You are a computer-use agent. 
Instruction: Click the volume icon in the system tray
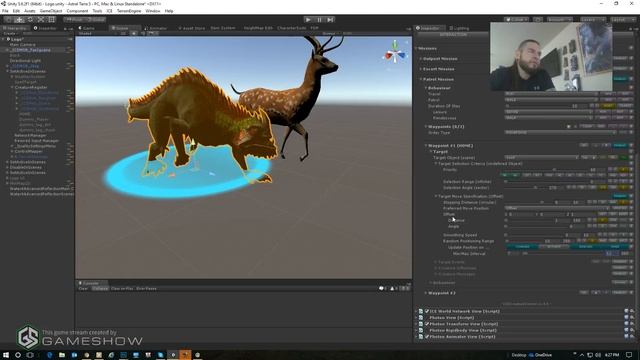tap(598, 355)
